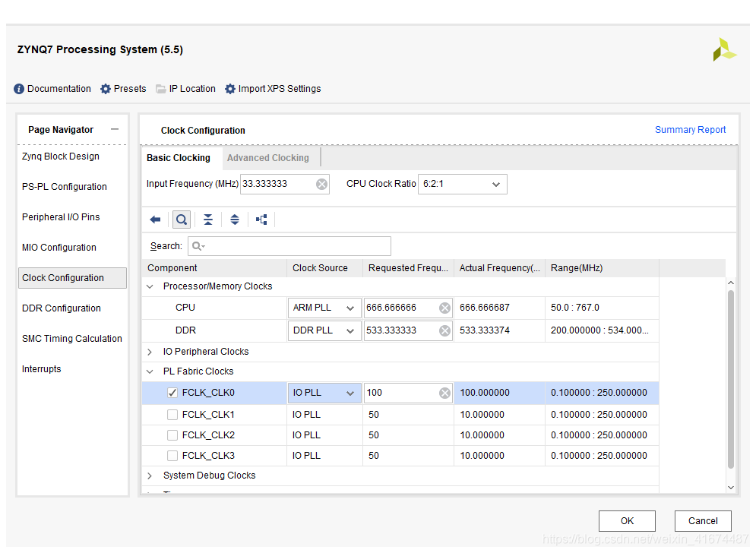Click the Documentation link text
This screenshot has height=553, width=756.
point(59,89)
